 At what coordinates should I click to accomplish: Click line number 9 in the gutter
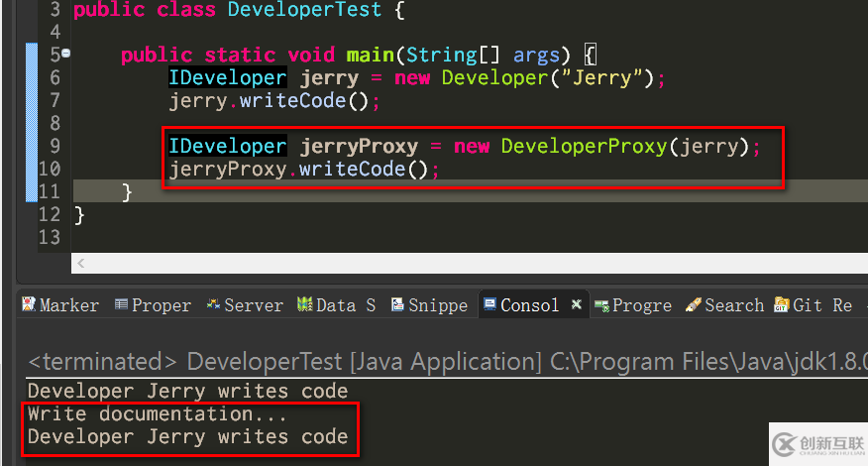(x=54, y=146)
